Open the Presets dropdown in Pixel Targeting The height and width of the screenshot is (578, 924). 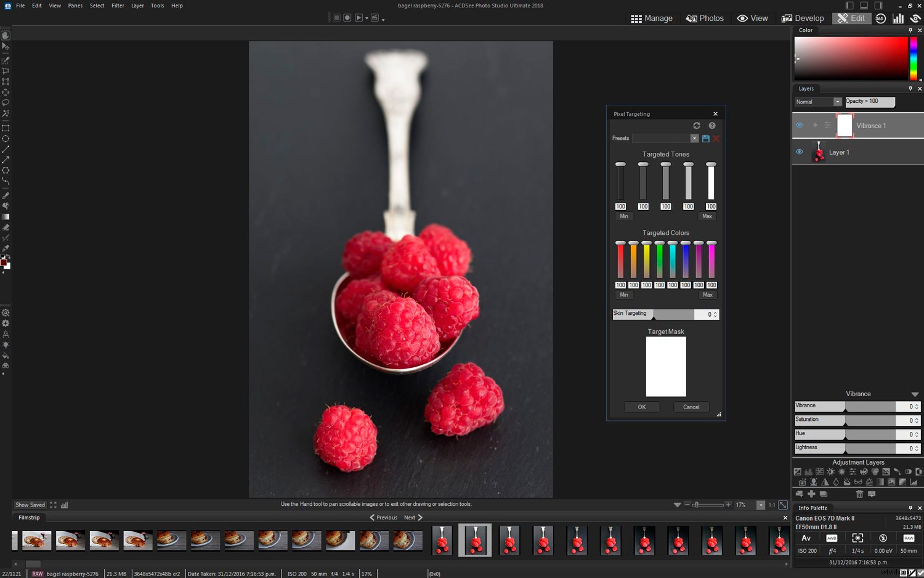[694, 138]
